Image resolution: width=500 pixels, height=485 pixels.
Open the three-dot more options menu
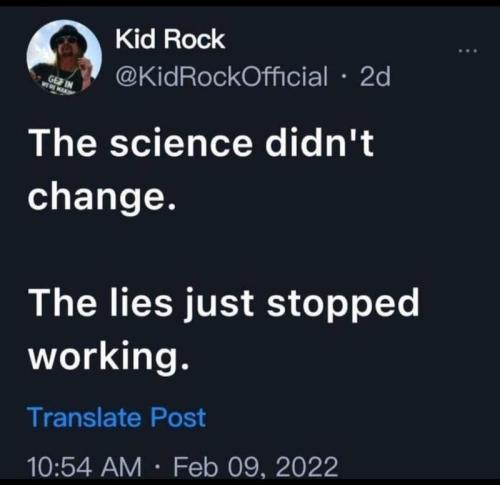click(468, 51)
